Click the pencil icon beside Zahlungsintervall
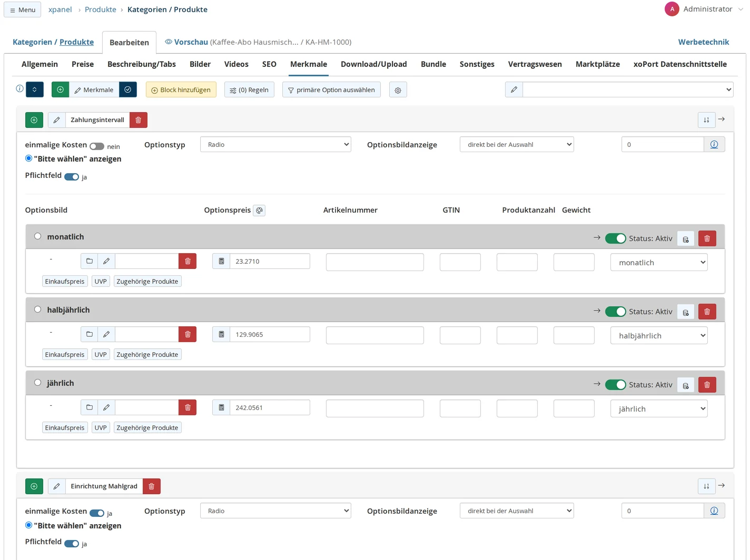 tap(57, 120)
